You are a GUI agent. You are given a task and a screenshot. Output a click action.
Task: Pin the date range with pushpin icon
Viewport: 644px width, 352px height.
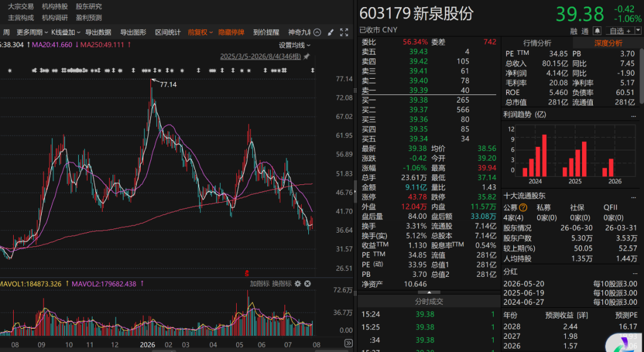(306, 56)
